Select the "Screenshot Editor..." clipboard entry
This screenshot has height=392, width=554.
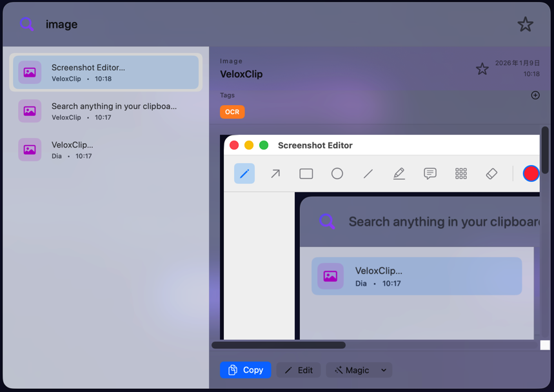click(106, 72)
